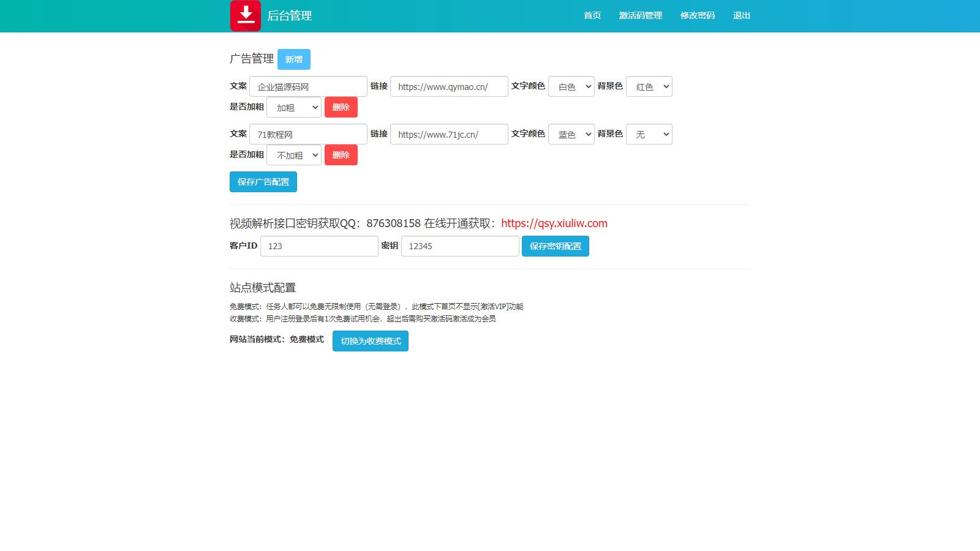
Task: Open the 白色 text color dropdown
Action: 571,86
